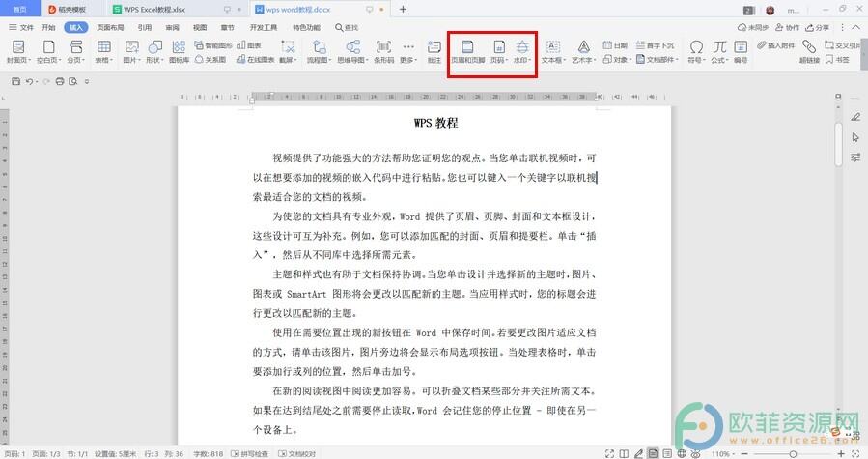Open quick access toolbar customize dropdown
Image resolution: width=868 pixels, height=459 pixels.
[x=87, y=82]
